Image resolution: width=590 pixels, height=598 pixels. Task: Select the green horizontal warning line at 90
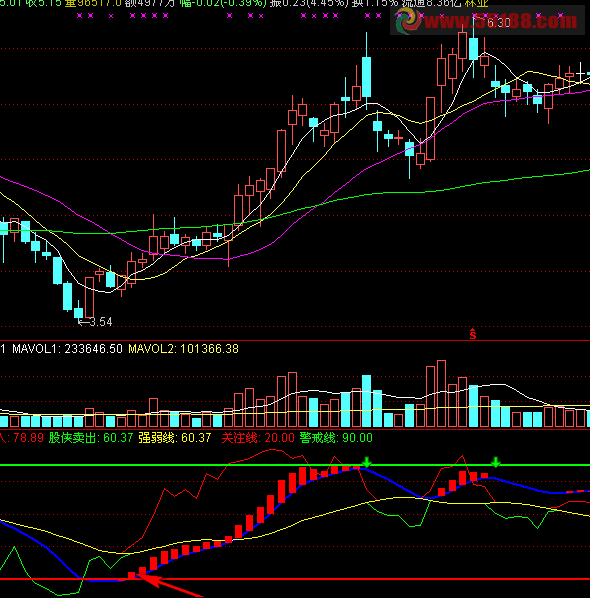click(295, 465)
